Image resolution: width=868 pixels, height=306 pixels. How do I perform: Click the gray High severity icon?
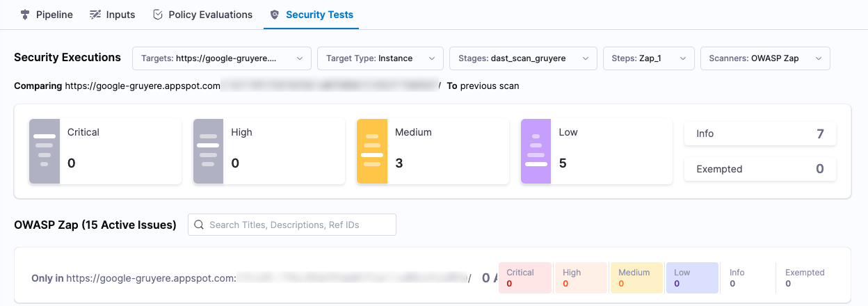(x=208, y=151)
